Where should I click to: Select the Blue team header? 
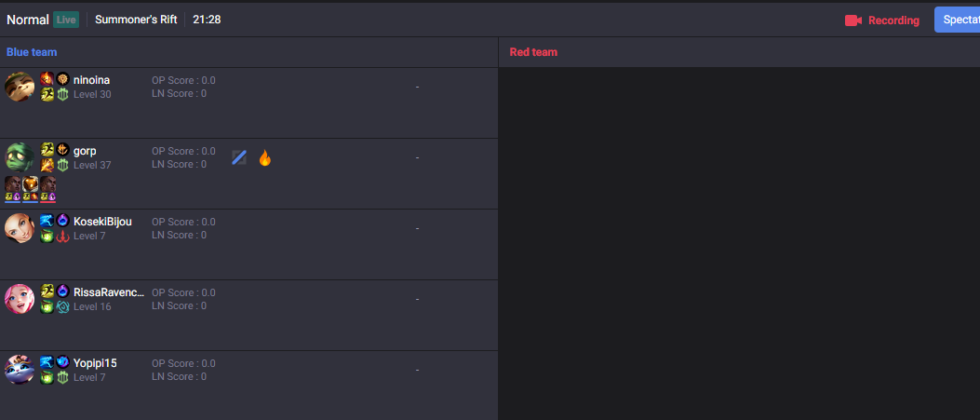click(32, 52)
